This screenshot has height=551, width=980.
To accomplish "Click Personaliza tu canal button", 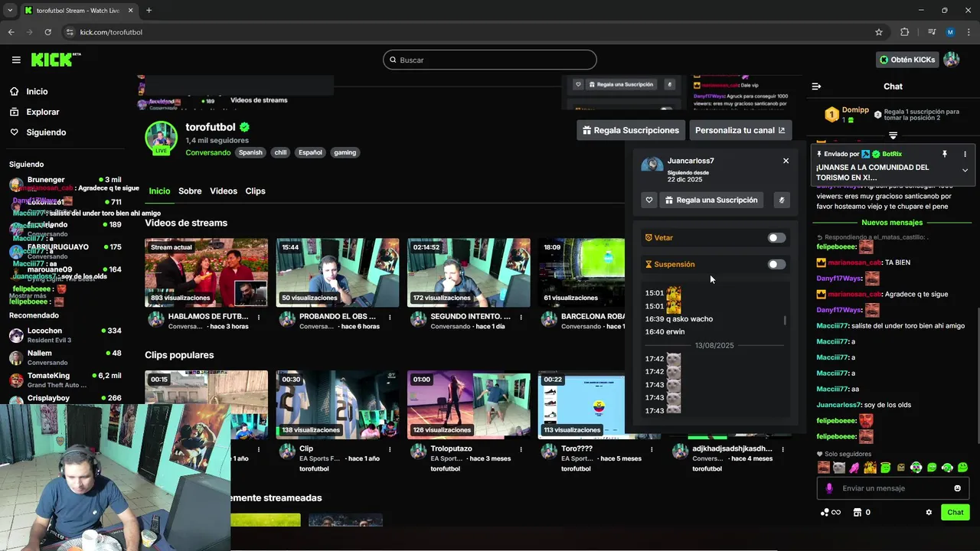I will [740, 130].
